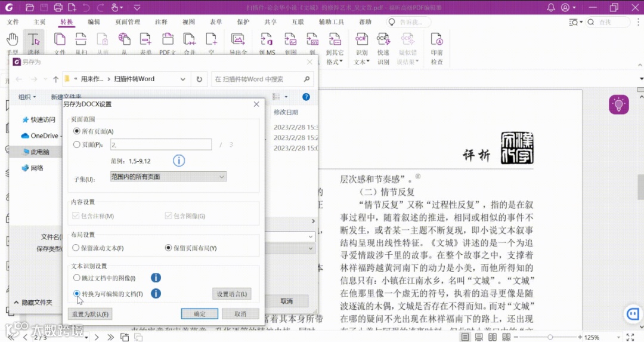This screenshot has height=342, width=644.
Task: Click info icon next to convert to editable option
Action: click(x=156, y=294)
